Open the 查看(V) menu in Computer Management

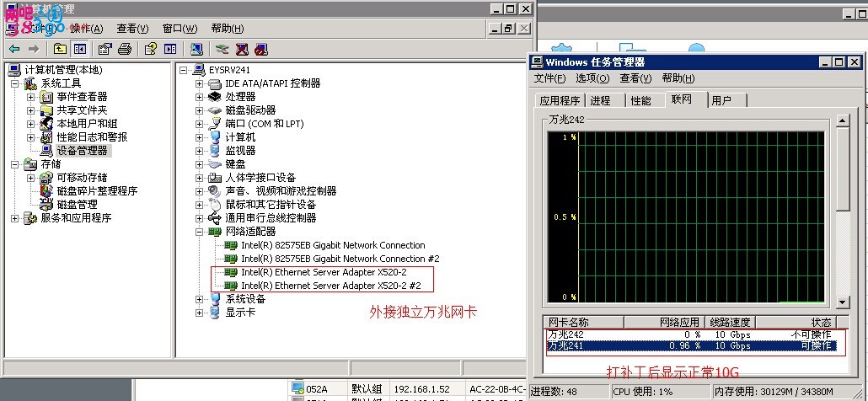click(132, 29)
